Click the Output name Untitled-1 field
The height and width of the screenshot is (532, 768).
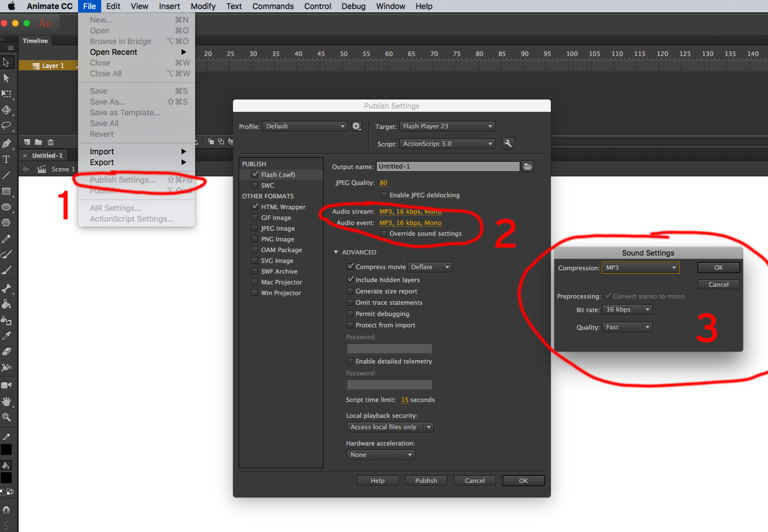(x=448, y=166)
